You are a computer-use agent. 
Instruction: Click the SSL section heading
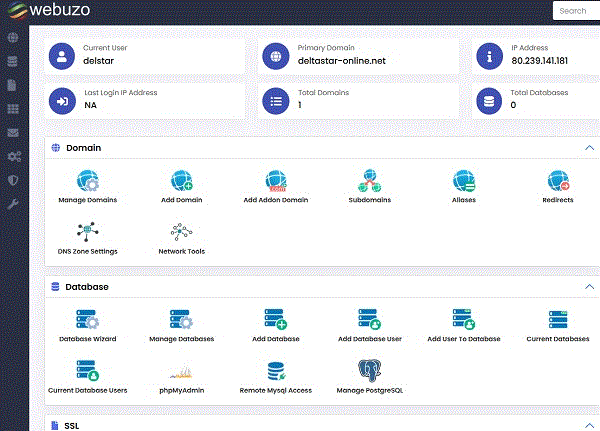point(72,426)
